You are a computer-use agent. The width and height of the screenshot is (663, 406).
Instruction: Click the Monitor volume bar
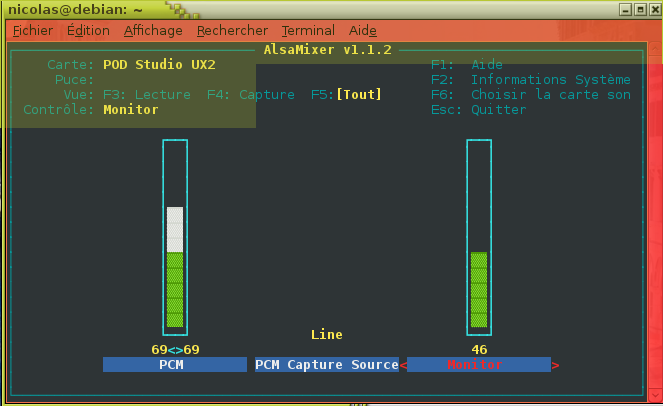[479, 237]
